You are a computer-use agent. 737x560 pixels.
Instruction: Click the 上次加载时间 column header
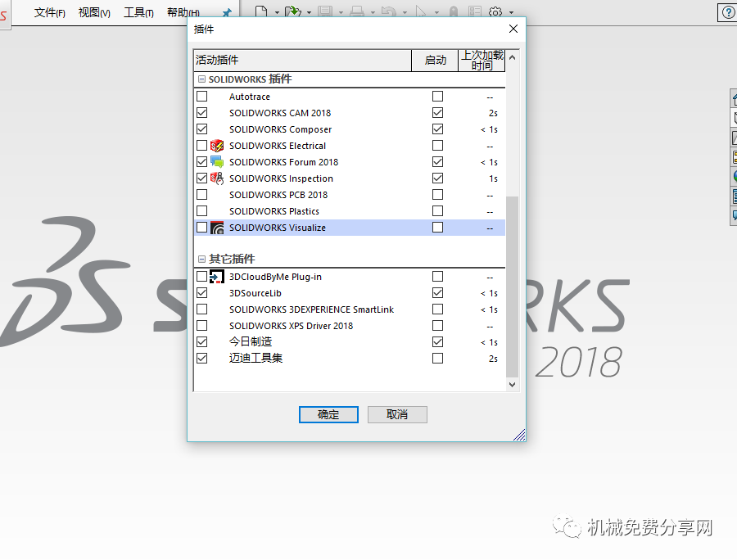click(482, 61)
